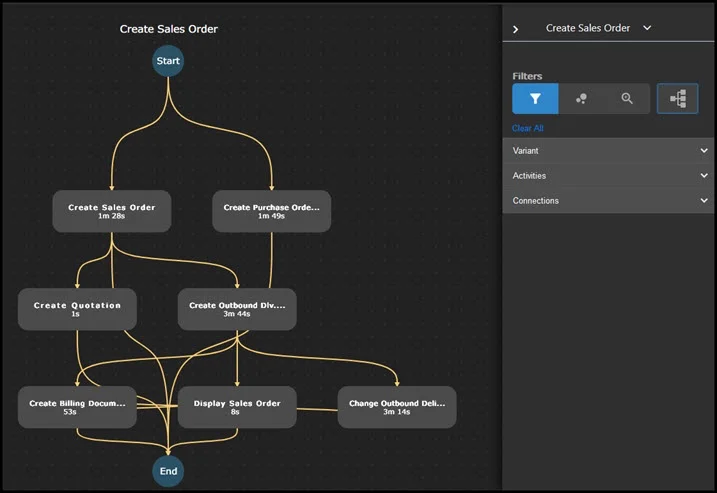Image resolution: width=717 pixels, height=493 pixels.
Task: Click the Clear All link
Action: 528,128
